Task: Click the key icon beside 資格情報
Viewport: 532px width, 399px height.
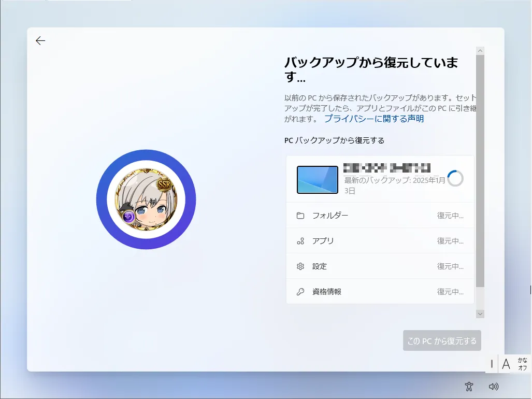Action: (x=300, y=292)
